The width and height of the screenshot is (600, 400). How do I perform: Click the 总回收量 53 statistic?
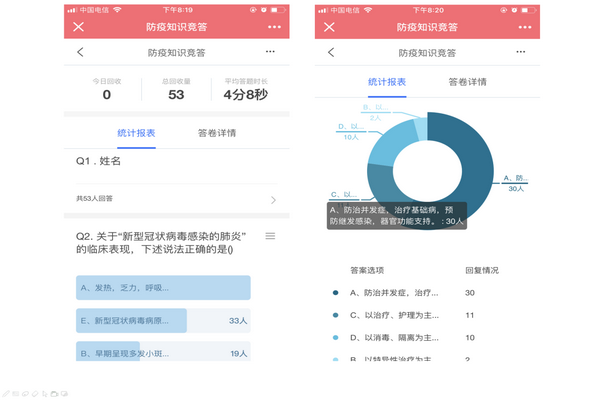(x=176, y=88)
